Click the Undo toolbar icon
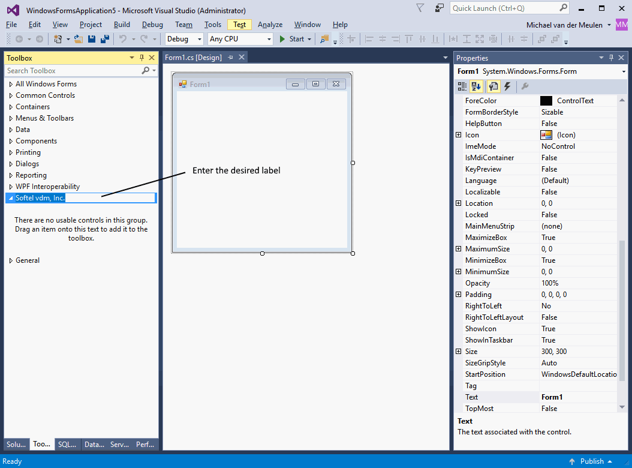Screen dimensions: 632x468 pyautogui.click(x=123, y=39)
